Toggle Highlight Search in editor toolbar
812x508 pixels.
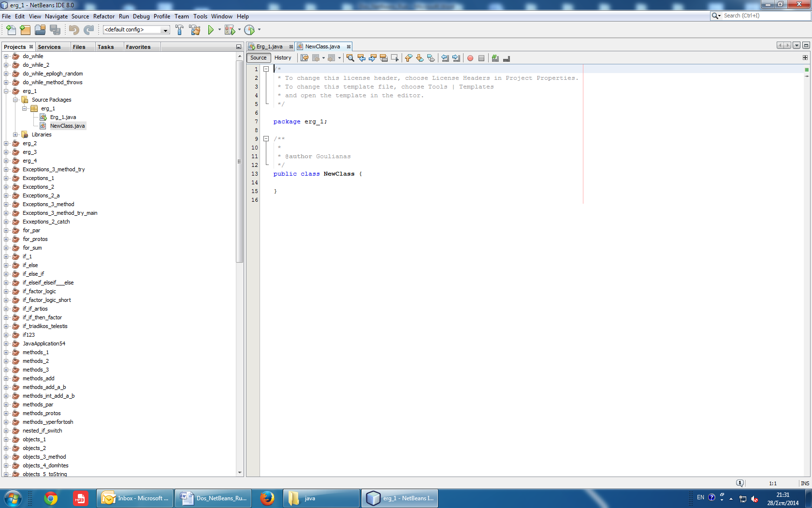[384, 58]
